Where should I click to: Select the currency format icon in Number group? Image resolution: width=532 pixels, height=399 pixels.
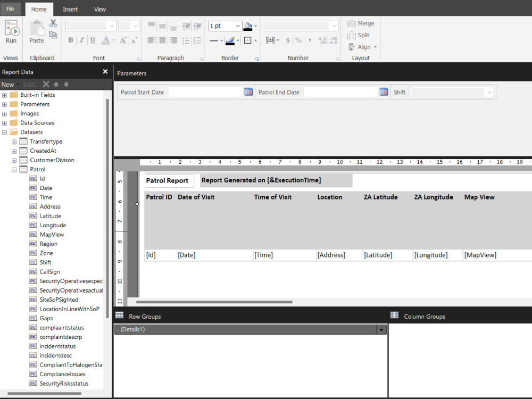(x=287, y=40)
